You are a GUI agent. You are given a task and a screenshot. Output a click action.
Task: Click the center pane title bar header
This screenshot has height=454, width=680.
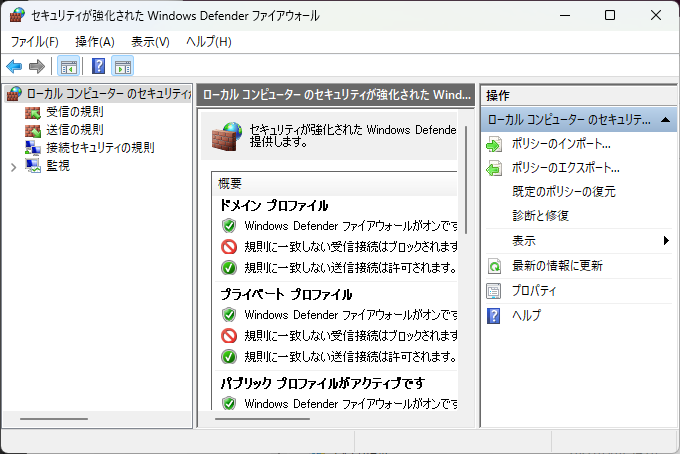[336, 95]
